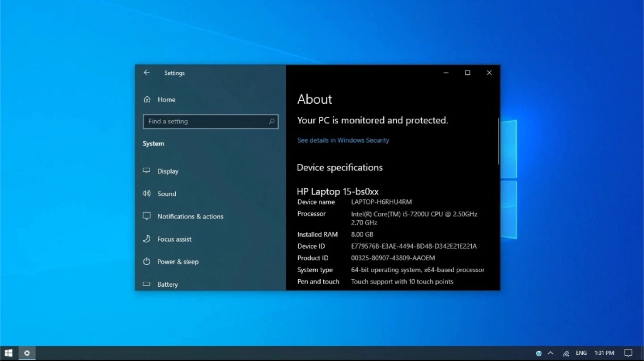The height and width of the screenshot is (361, 644).
Task: Click the ENG language indicator
Action: pyautogui.click(x=581, y=353)
